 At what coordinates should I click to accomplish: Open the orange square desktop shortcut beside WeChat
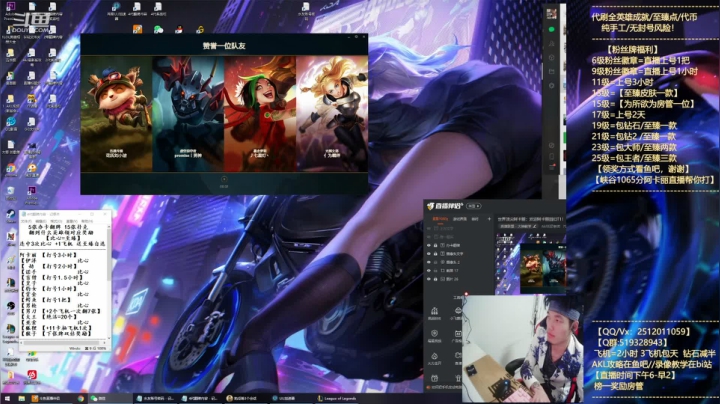pyautogui.click(x=137, y=29)
